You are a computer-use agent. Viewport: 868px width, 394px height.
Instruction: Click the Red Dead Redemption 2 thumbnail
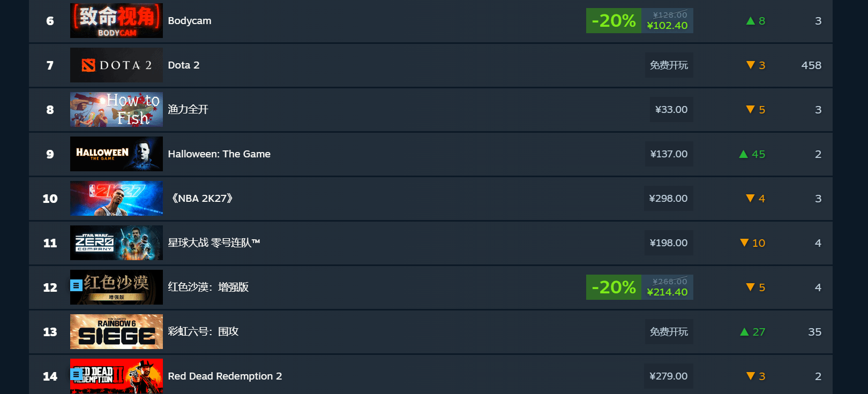pos(116,376)
